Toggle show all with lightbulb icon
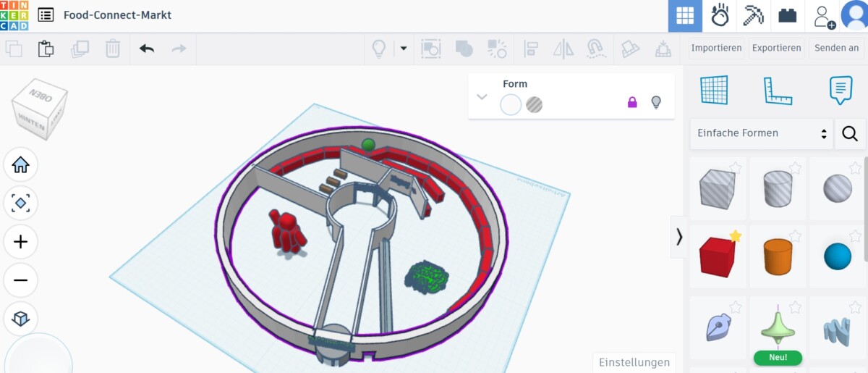This screenshot has width=868, height=373. pyautogui.click(x=378, y=49)
